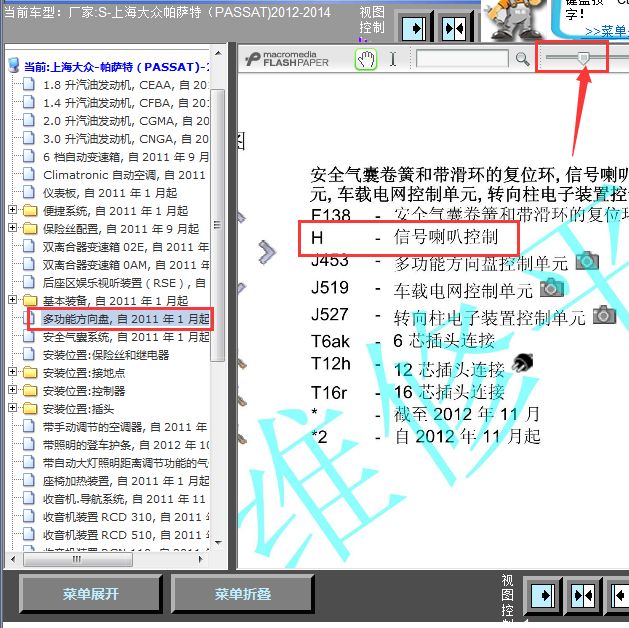
Task: Click the FlashPaper search text field
Action: [462, 59]
